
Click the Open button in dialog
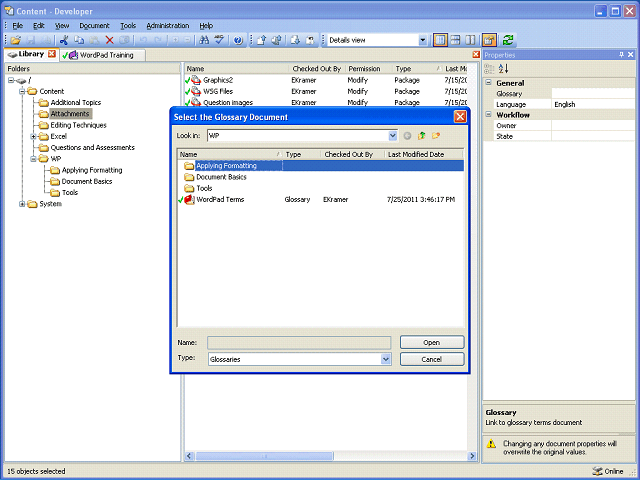pyautogui.click(x=432, y=342)
